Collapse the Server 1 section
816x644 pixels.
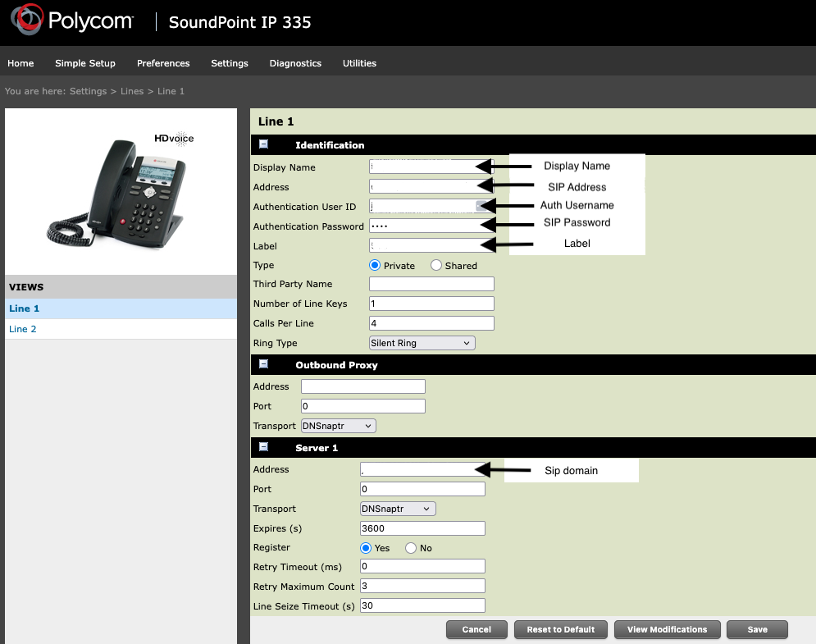pyautogui.click(x=264, y=447)
